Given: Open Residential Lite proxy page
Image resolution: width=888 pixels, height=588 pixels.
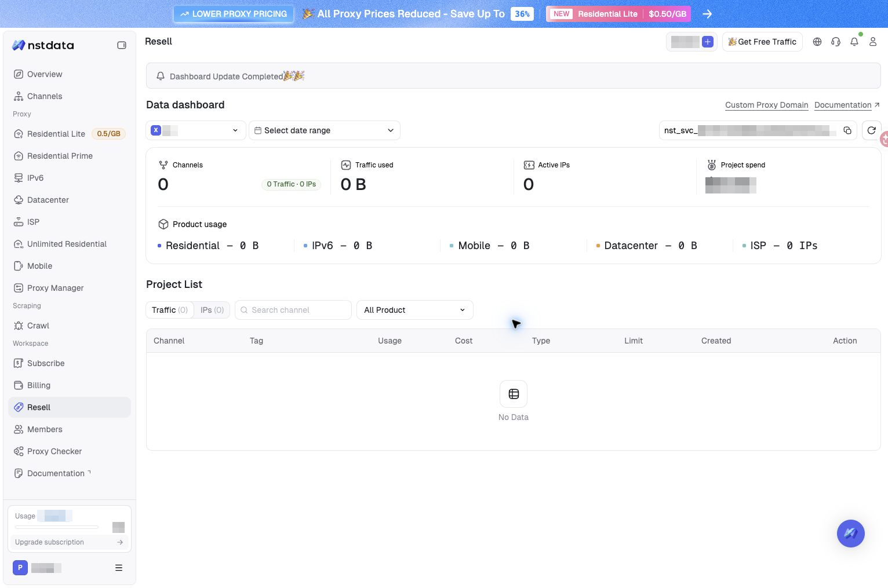Looking at the screenshot, I should tap(70, 134).
